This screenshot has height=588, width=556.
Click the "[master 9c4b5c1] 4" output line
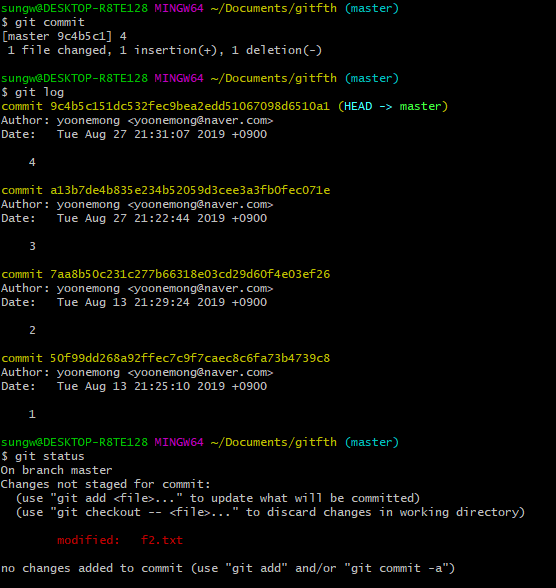point(64,36)
